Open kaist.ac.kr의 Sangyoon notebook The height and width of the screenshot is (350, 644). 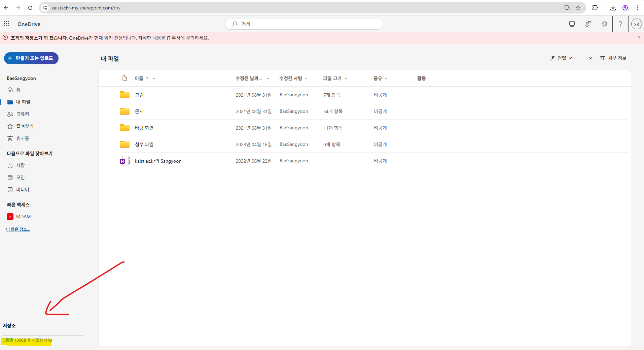[x=158, y=161]
